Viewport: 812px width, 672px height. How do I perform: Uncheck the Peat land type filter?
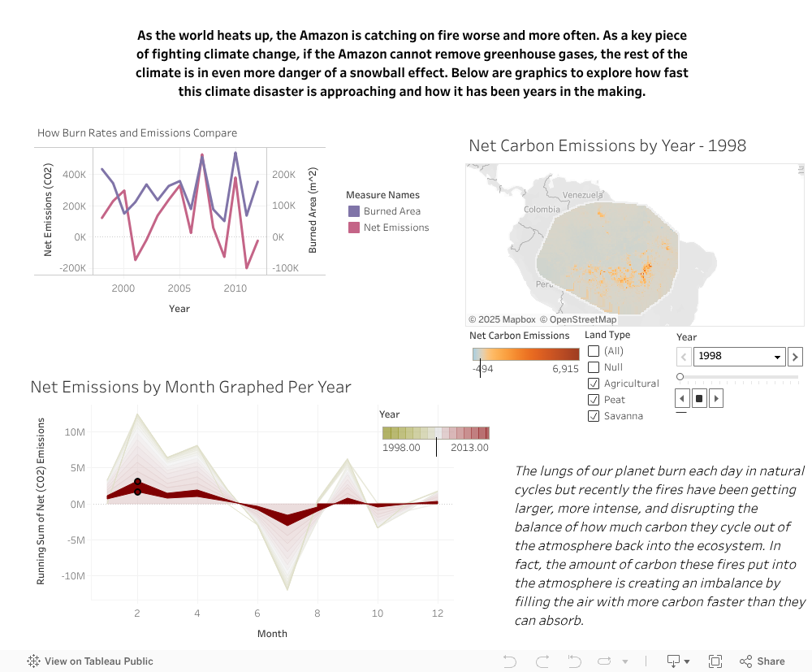pos(594,399)
